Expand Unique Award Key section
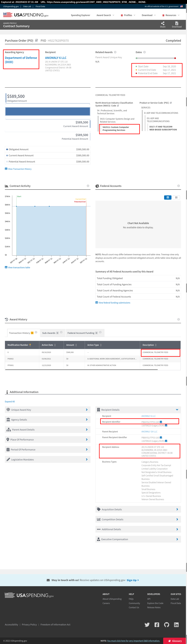 [x=47, y=410]
